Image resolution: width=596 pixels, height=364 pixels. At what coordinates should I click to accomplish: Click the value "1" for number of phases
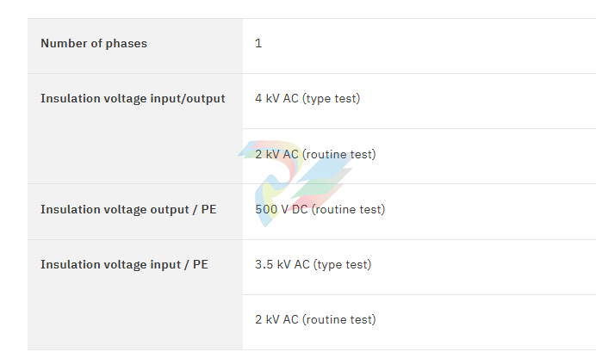click(x=258, y=44)
